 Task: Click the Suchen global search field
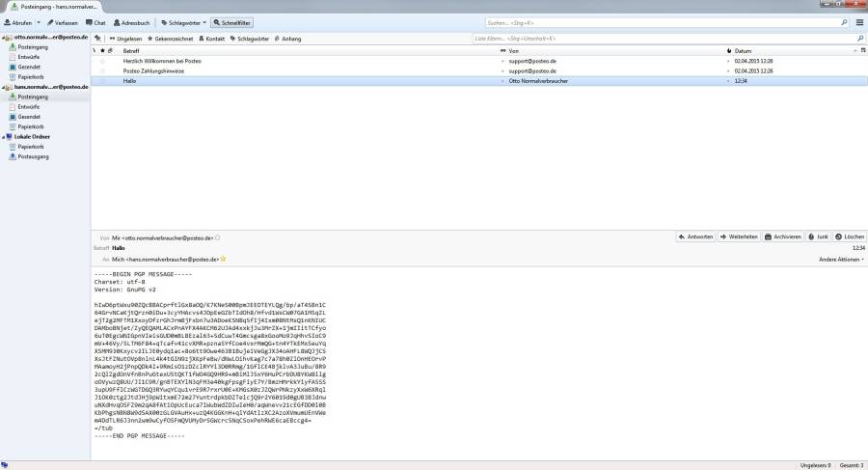point(665,22)
